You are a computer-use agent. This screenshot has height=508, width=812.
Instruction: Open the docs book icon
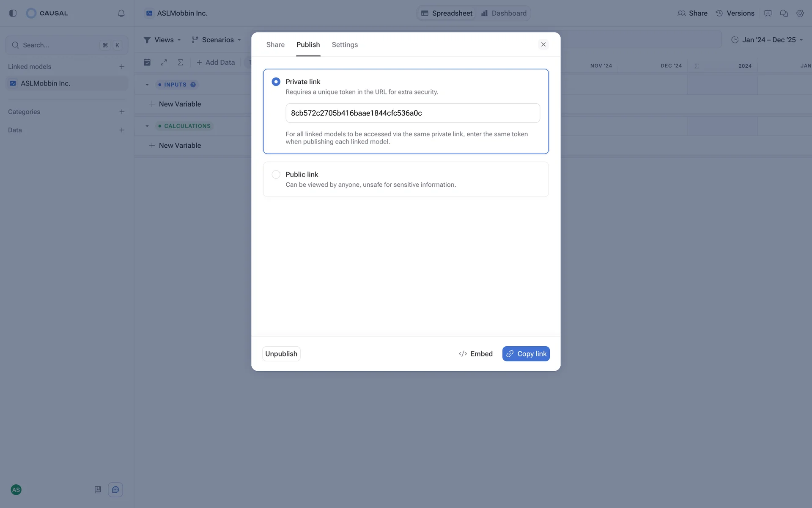[x=98, y=490]
